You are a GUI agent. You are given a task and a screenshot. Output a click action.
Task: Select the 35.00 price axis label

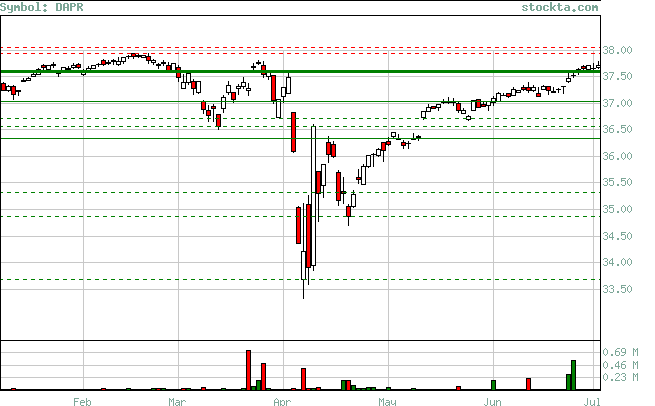pyautogui.click(x=617, y=209)
